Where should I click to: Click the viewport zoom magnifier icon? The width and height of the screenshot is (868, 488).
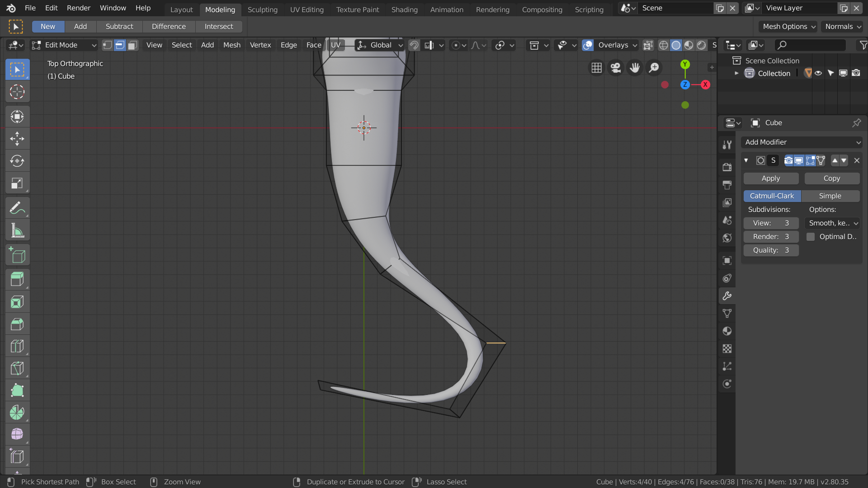tap(654, 68)
